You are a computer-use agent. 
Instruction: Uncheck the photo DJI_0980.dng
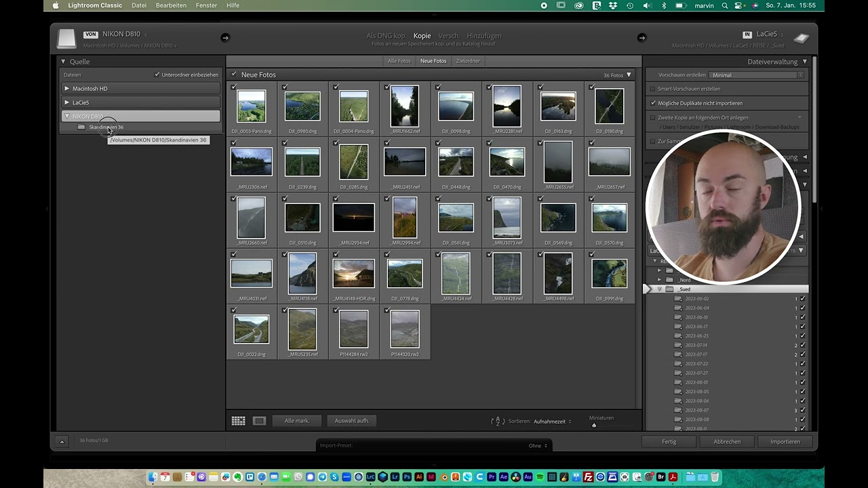285,87
